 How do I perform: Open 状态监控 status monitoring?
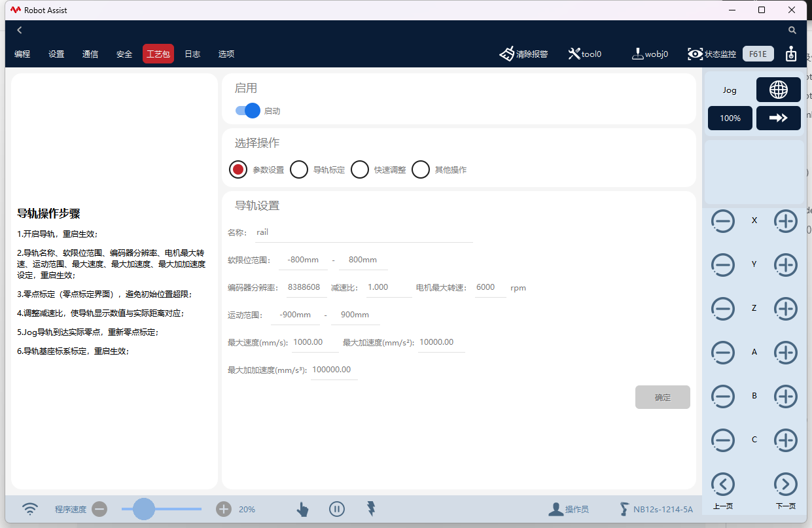(695, 54)
